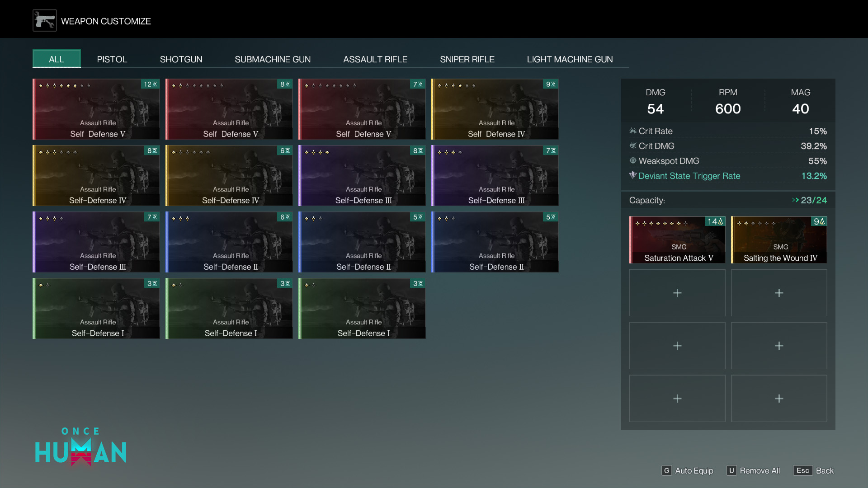
Task: Click the Weapon Customize pistol icon
Action: [x=45, y=21]
